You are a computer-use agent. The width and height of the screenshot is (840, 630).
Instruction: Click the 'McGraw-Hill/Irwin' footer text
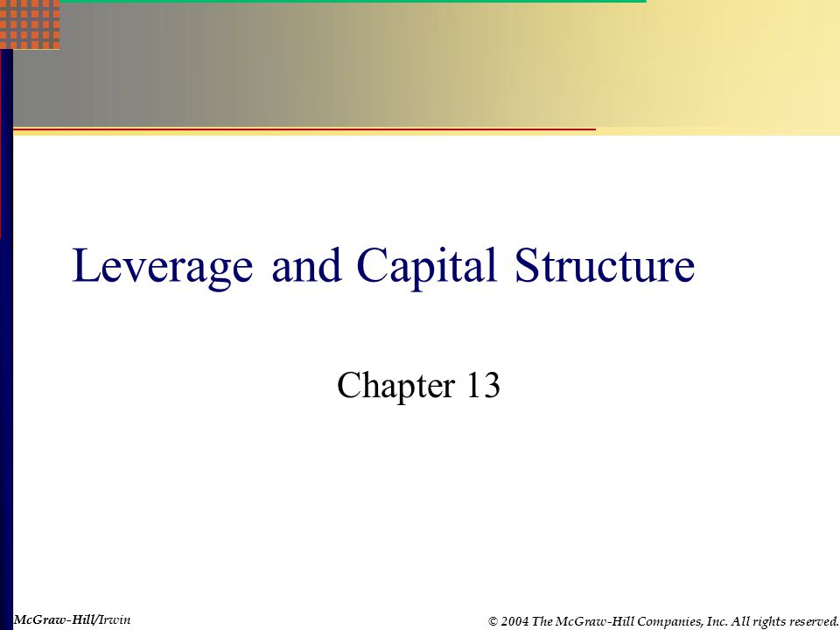tap(72, 619)
